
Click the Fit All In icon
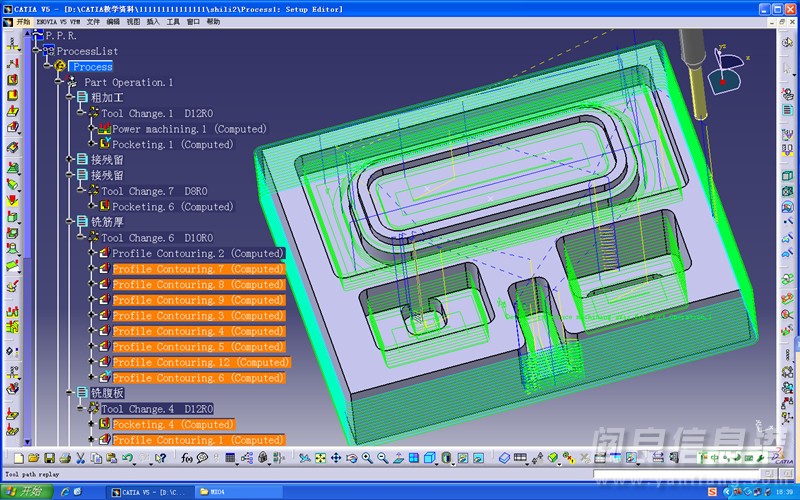point(320,458)
